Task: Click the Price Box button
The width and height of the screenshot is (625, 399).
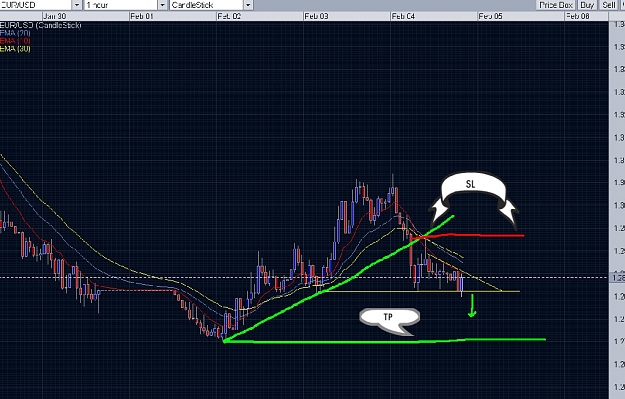Action: click(x=556, y=5)
